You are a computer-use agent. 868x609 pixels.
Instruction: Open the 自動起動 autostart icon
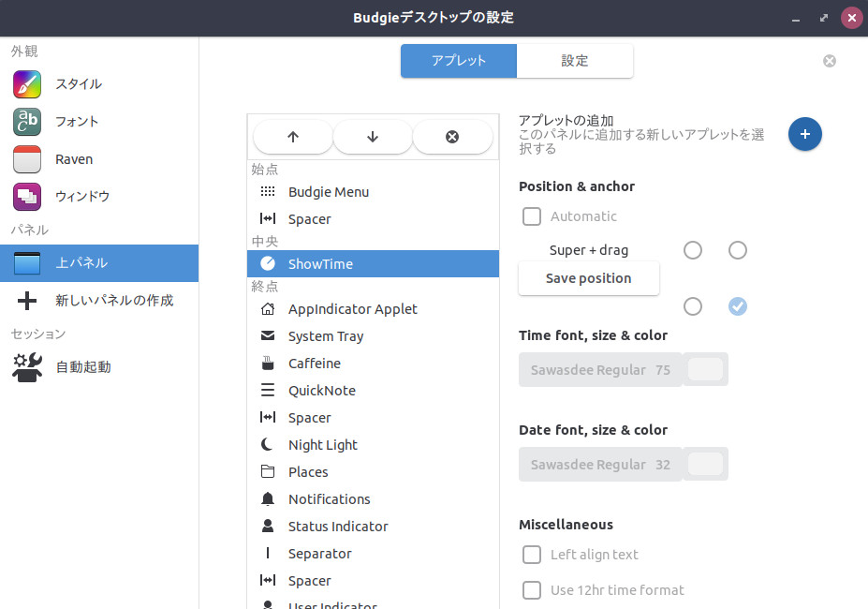26,367
